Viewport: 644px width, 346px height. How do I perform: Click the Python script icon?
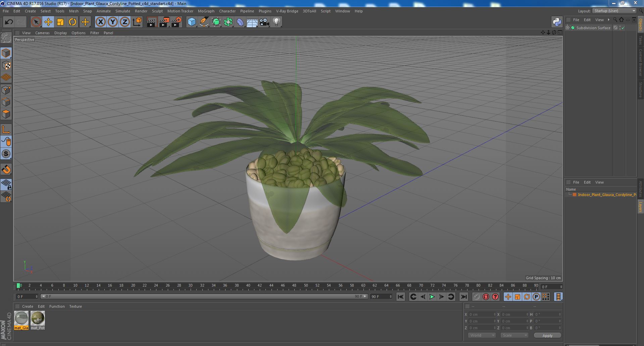557,22
